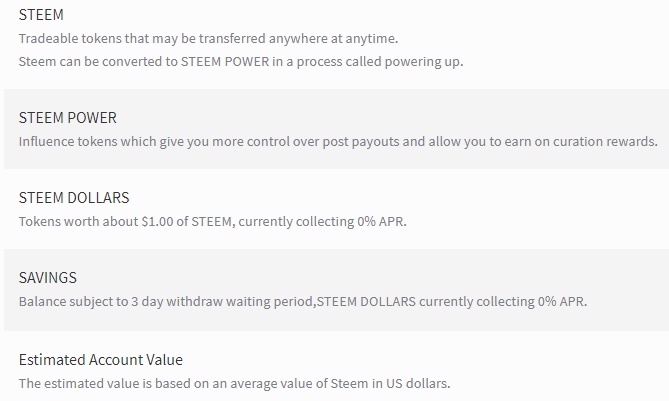
Task: Click the Estimated Account Value heading
Action: coord(101,360)
